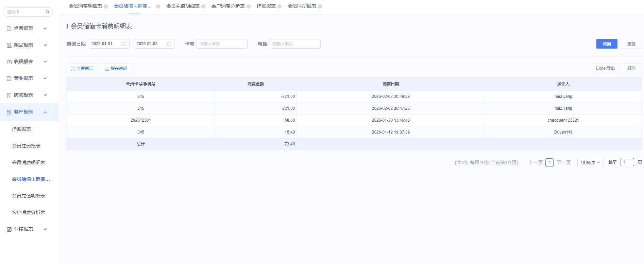Focus the 电话 phone input field
Image resolution: width=644 pixels, height=264 pixels.
coord(295,44)
